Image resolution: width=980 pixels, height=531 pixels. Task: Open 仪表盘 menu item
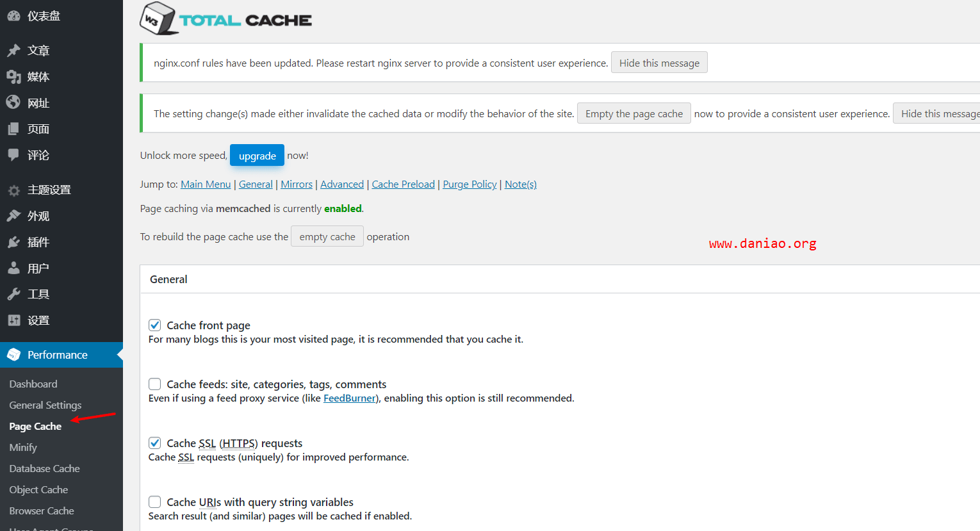point(61,16)
